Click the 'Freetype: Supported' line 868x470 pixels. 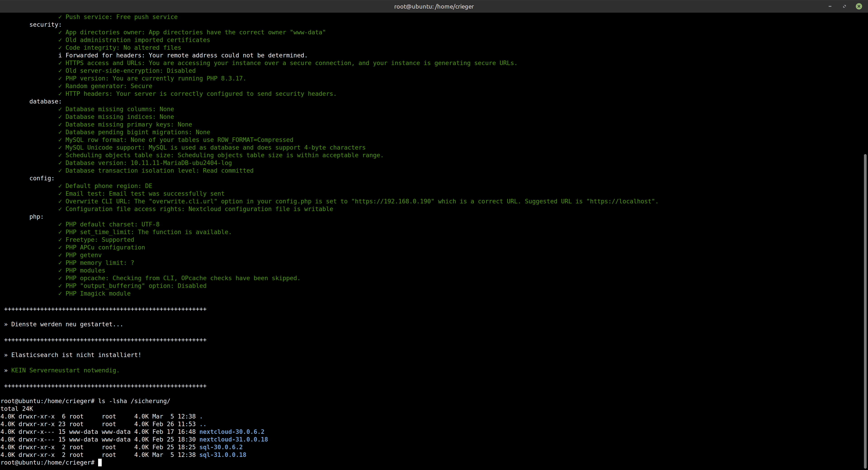click(x=96, y=240)
